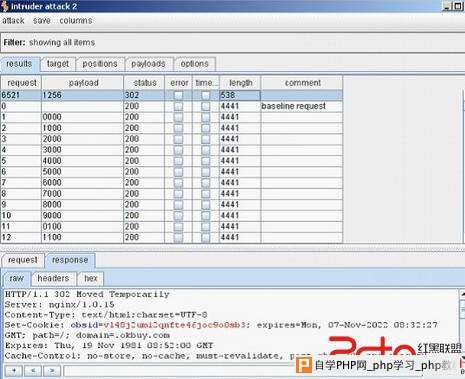Click the Filter showing all items bar
Screen dimensions: 465x379
click(232, 43)
